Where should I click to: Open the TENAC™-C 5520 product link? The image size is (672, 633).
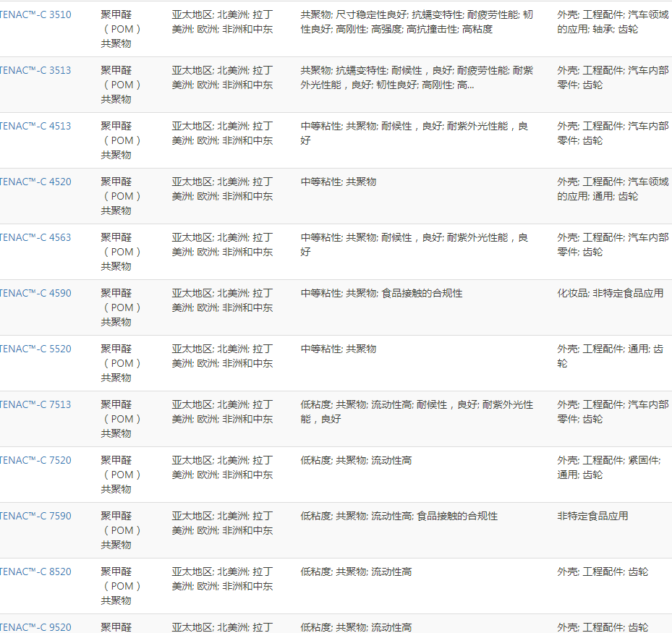(x=35, y=349)
